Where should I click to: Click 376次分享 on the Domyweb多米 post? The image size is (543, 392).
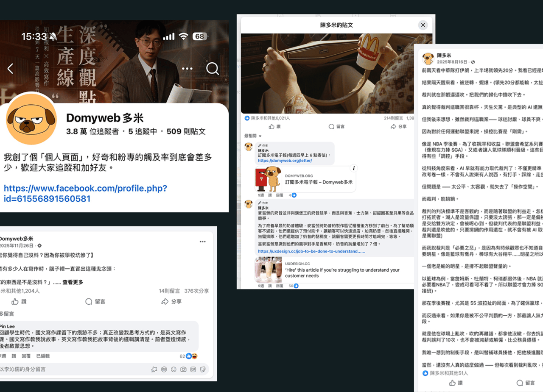click(x=196, y=291)
